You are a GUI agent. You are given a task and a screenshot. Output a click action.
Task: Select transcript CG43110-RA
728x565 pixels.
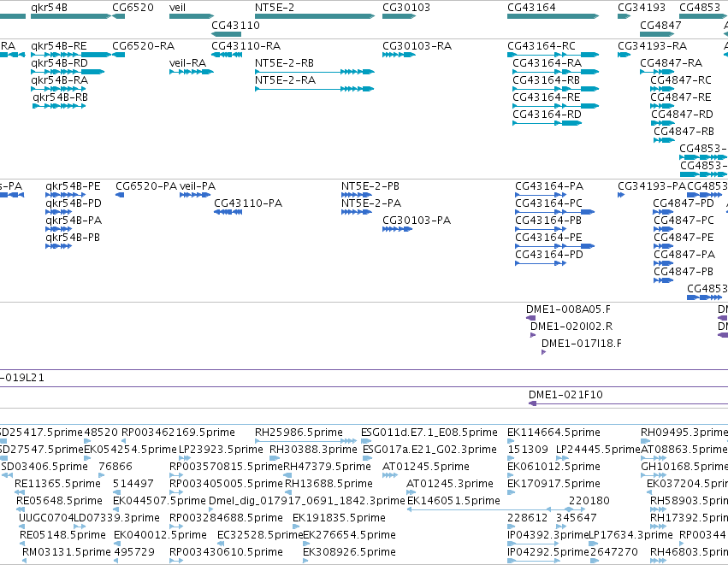246,46
